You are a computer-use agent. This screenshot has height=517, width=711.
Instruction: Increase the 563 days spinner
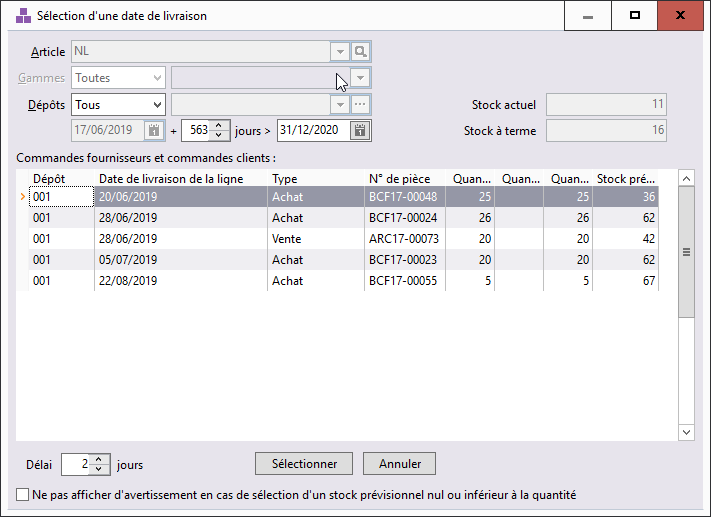[219, 126]
